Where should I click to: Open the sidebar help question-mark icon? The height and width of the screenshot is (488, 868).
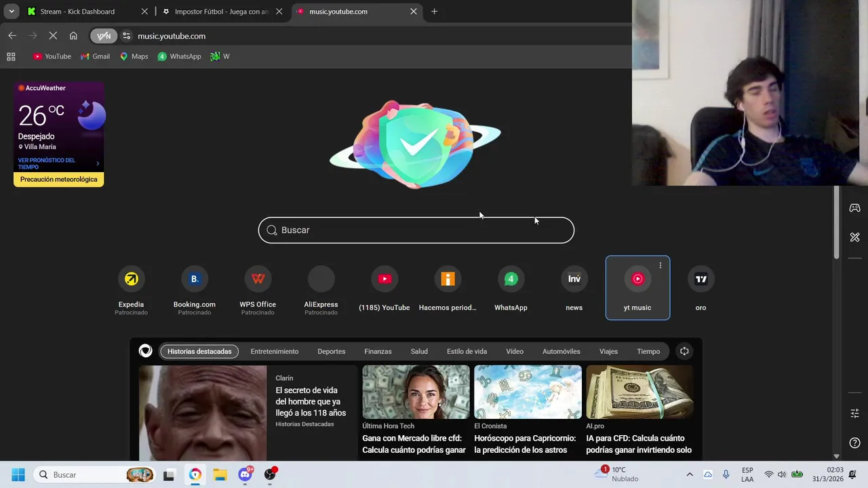tap(854, 443)
